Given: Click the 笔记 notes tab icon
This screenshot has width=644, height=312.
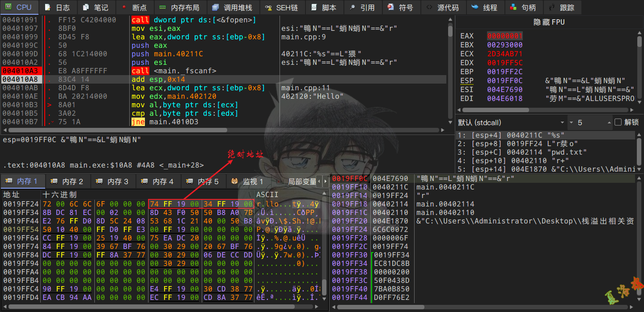Looking at the screenshot, I should pyautogui.click(x=85, y=8).
